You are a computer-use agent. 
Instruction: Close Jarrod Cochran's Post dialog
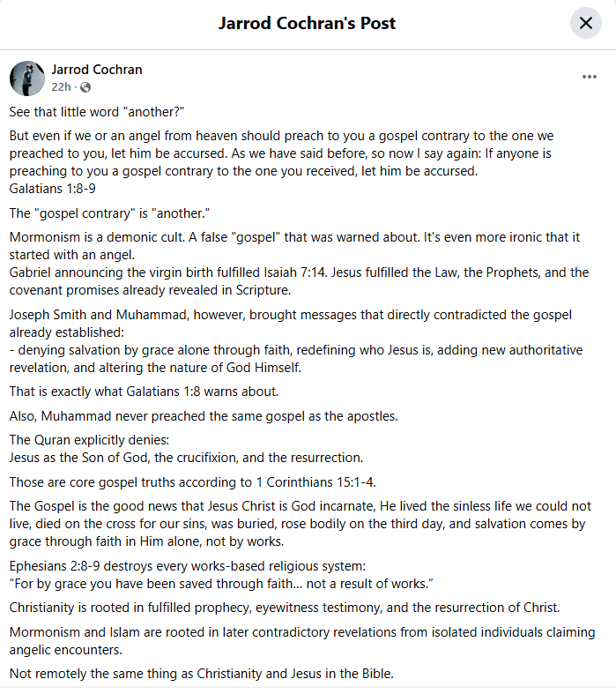tap(585, 23)
